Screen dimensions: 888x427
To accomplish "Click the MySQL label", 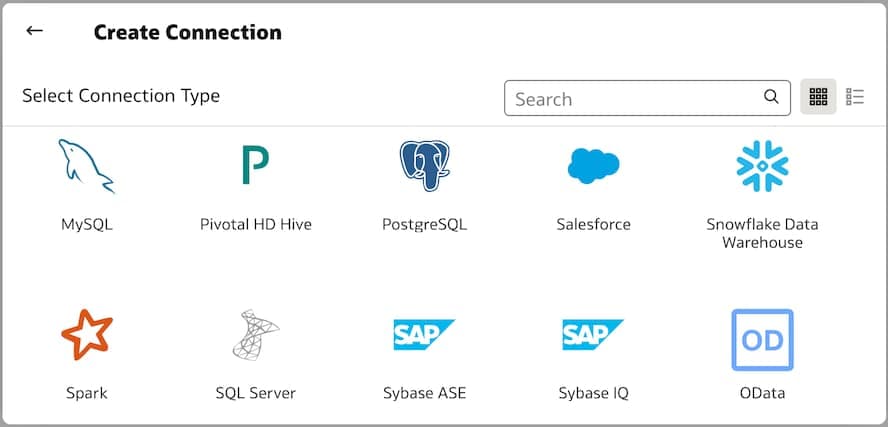I will [86, 224].
